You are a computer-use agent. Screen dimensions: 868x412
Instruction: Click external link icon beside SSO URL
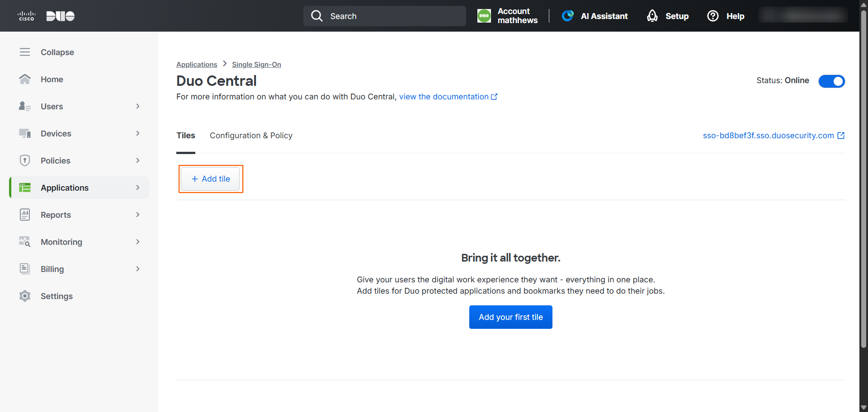coord(841,136)
